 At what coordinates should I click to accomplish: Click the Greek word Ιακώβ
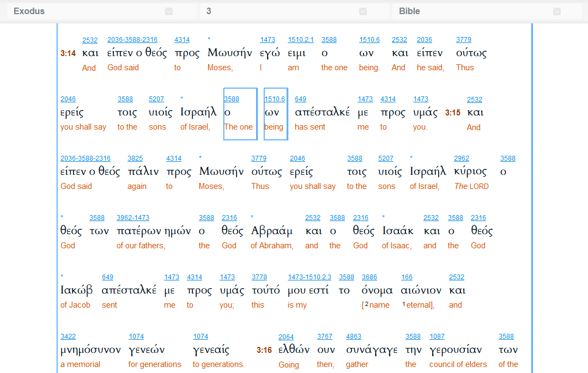coord(76,290)
